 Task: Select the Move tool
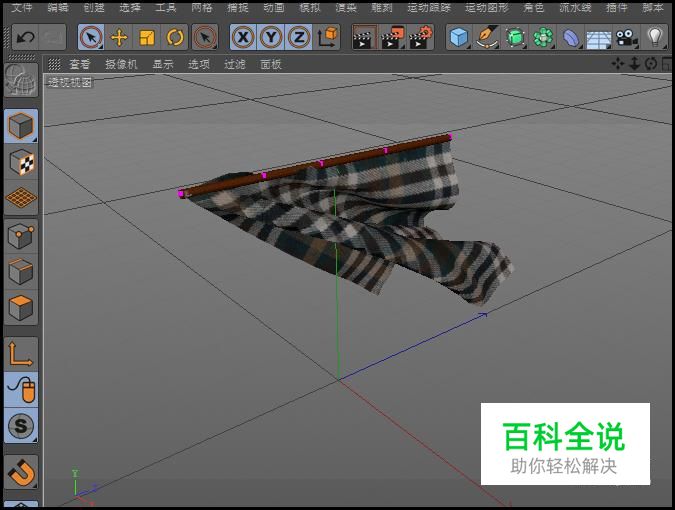coord(119,38)
